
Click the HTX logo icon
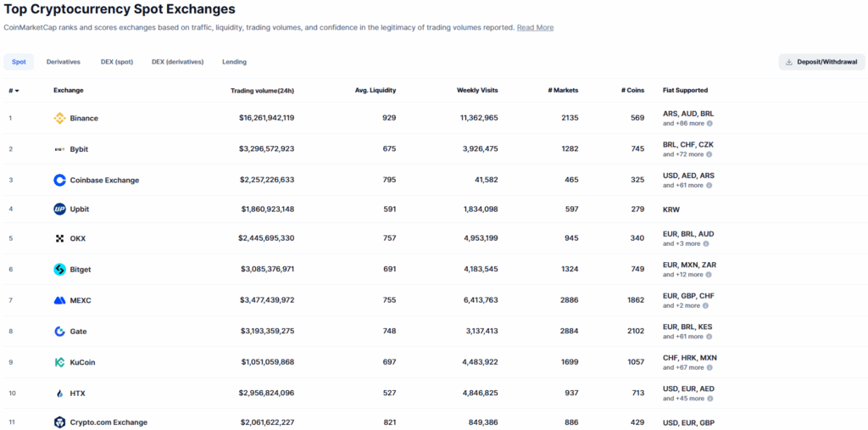point(59,394)
